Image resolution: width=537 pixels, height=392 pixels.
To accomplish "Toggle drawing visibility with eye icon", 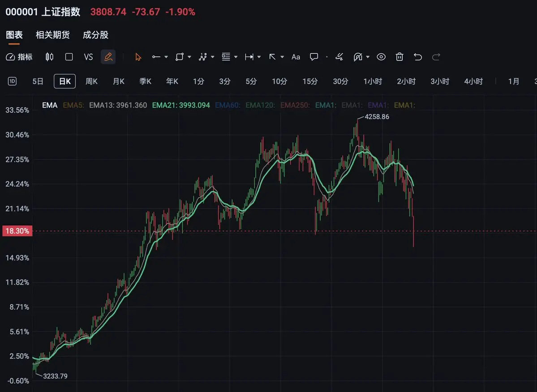I will click(381, 57).
